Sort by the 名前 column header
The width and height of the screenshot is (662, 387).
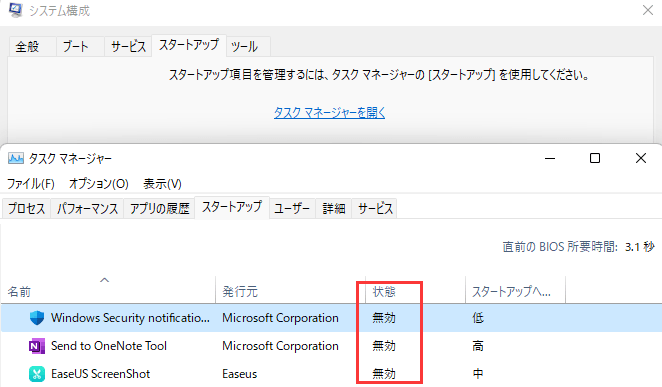(108, 292)
